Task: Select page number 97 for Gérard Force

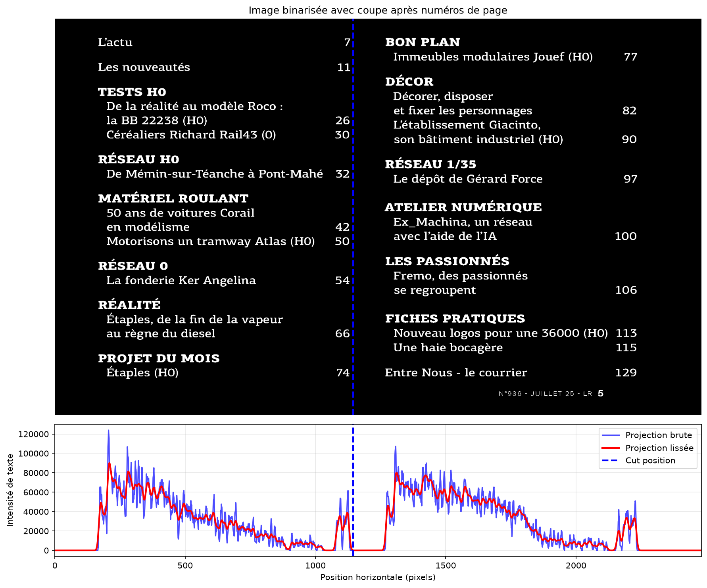Action: (x=630, y=179)
